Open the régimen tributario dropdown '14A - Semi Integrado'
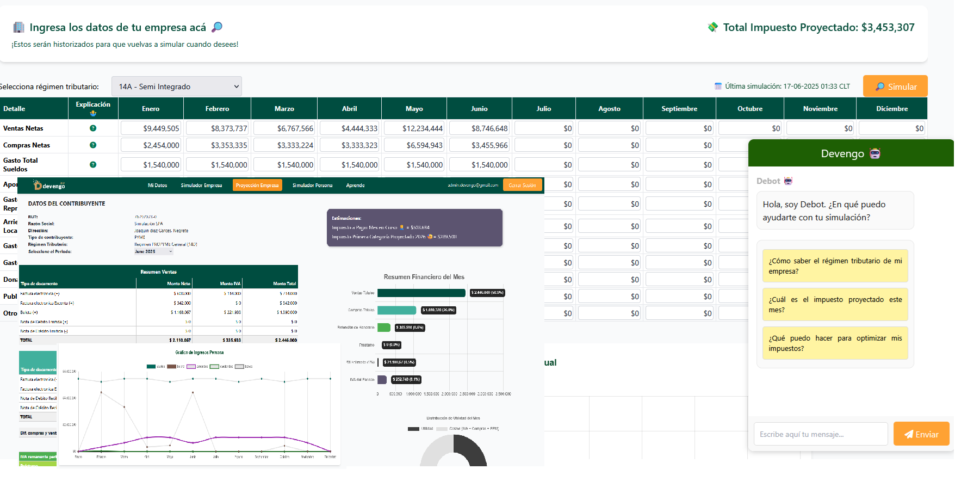The width and height of the screenshot is (980, 494). [x=177, y=87]
